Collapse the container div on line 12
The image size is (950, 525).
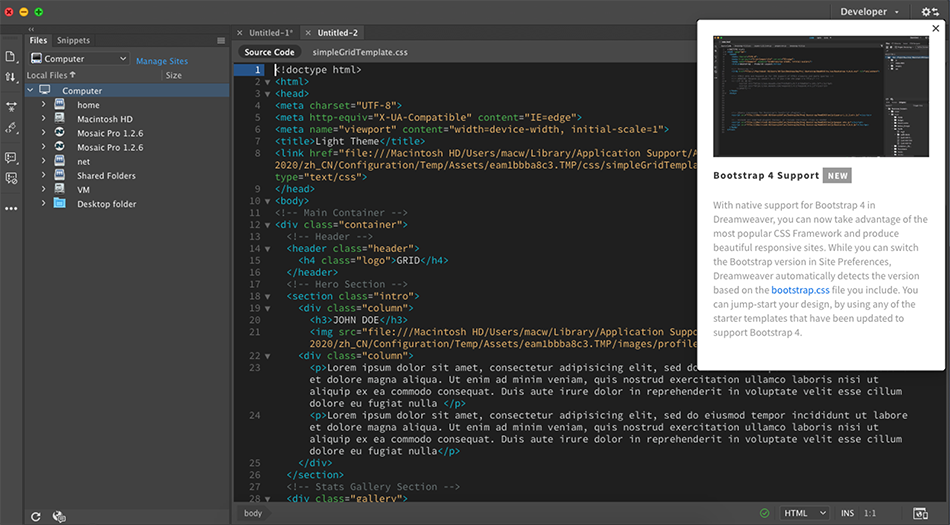268,225
